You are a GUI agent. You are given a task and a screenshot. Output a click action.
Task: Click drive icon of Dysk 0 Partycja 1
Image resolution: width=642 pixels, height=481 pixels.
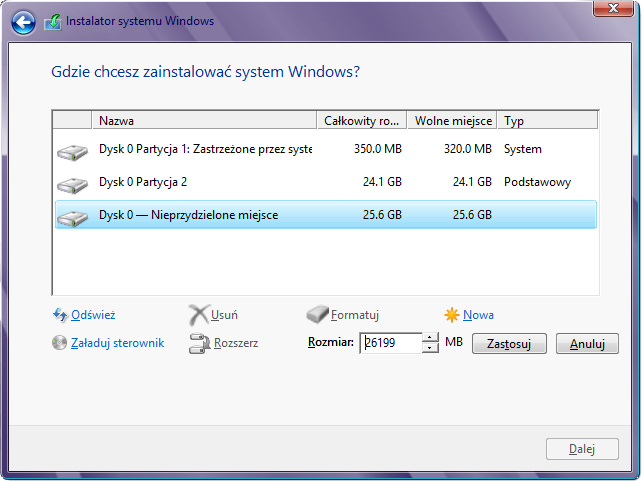[72, 152]
